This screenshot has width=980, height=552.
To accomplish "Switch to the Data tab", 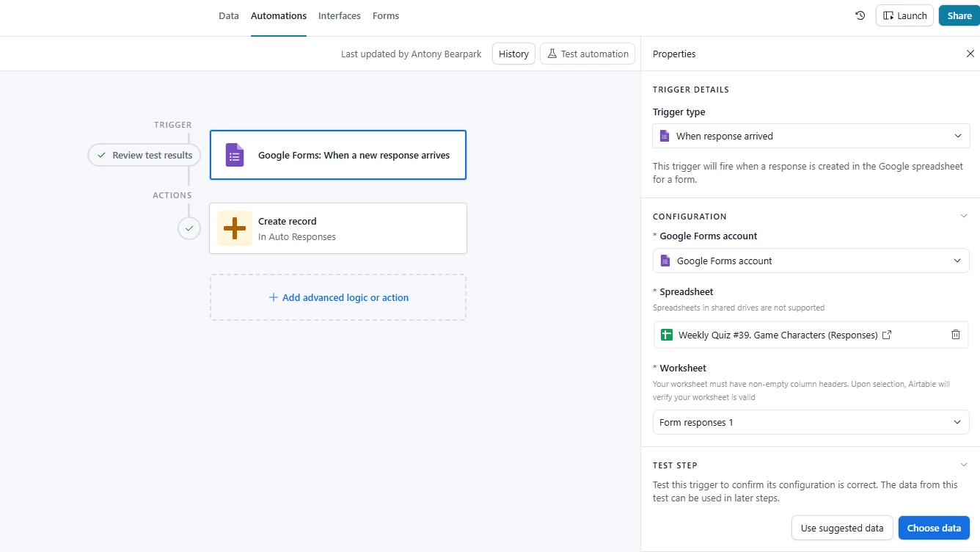I will point(229,15).
